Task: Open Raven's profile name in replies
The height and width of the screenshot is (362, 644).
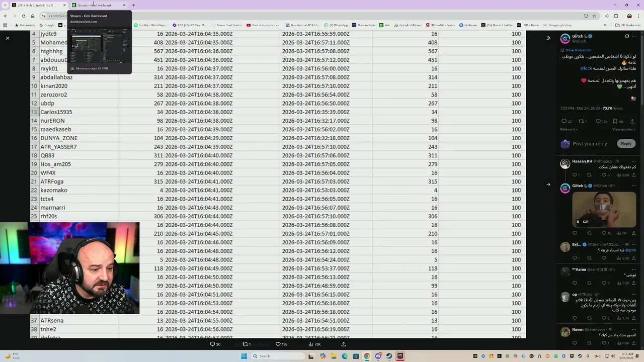Action: coord(578,329)
